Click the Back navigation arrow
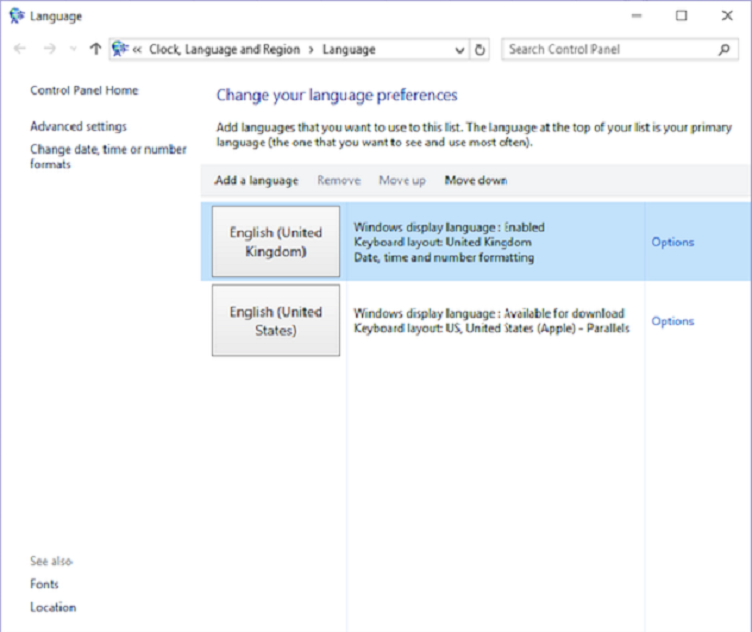752x632 pixels. (x=20, y=48)
